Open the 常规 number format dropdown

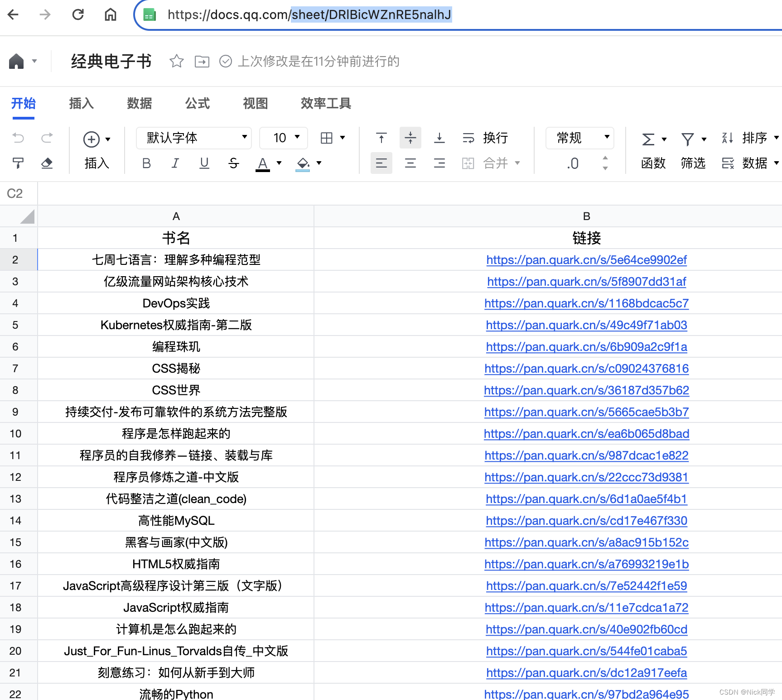click(x=580, y=138)
